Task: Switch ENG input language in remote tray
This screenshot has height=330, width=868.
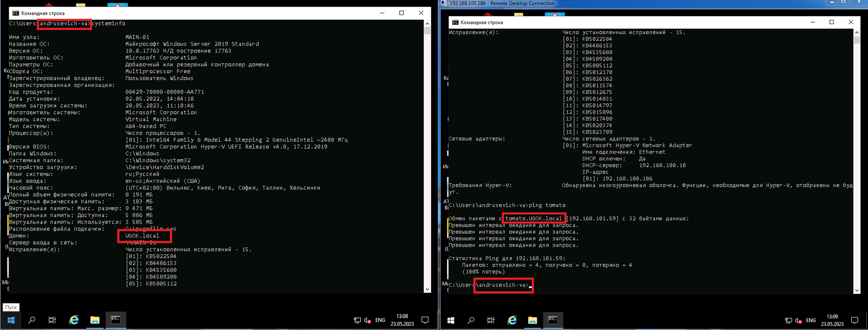Action: pyautogui.click(x=811, y=320)
